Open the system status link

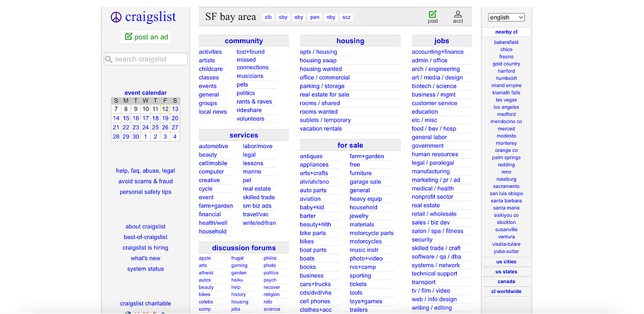pyautogui.click(x=145, y=269)
